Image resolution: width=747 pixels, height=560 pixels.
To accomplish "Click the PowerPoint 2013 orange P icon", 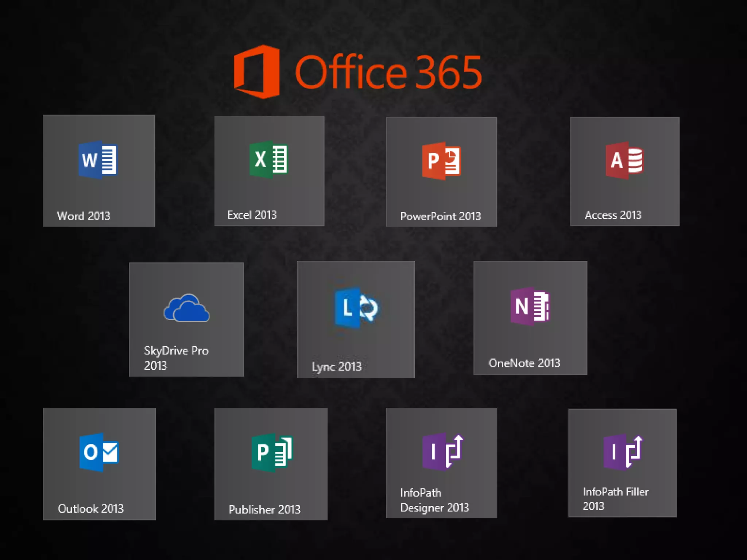I will [441, 161].
